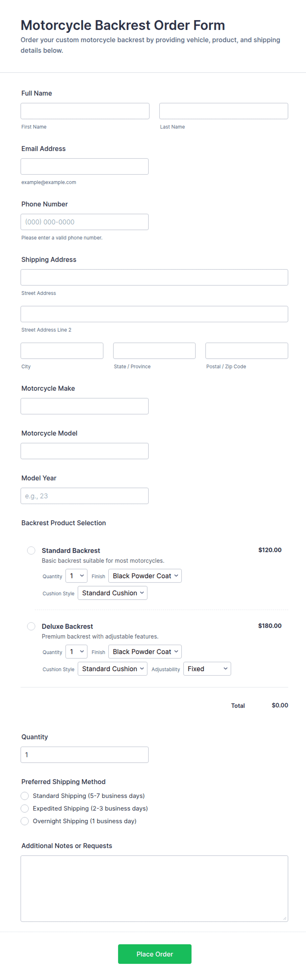Click the Motorcycle Make input
Viewport: 306px width, 980px height.
85,406
